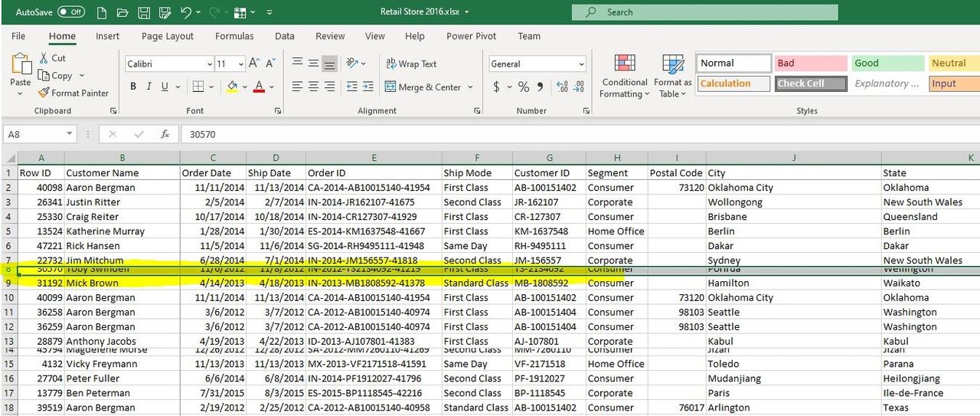The image size is (980, 416).
Task: Click the Increase Font Size icon
Action: click(254, 64)
